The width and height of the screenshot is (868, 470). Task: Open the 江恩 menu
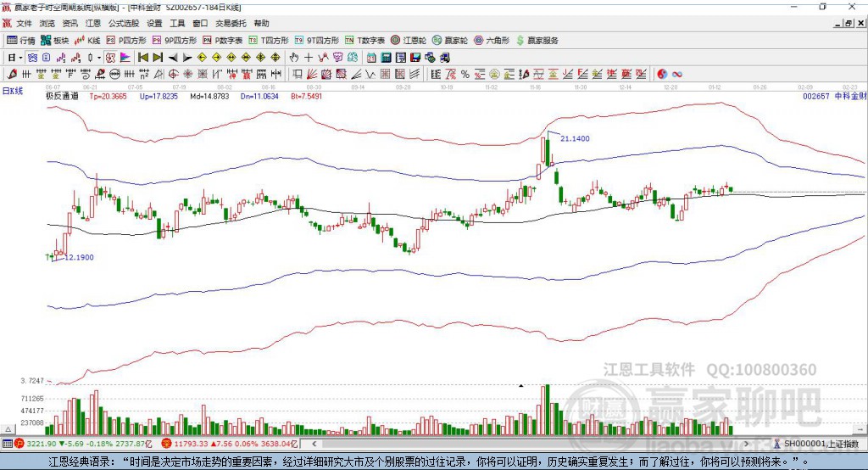[93, 23]
